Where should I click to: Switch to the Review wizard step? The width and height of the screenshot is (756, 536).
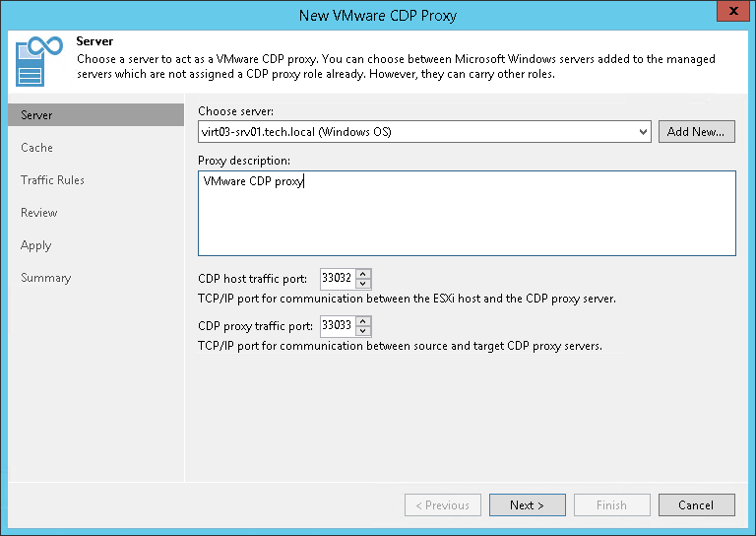click(39, 213)
